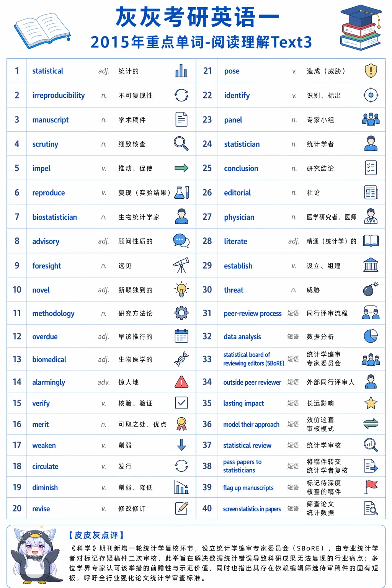Click the phrase 'statistical board of reviewing editors (SBoRE)'
392x588 pixels.
point(254,359)
